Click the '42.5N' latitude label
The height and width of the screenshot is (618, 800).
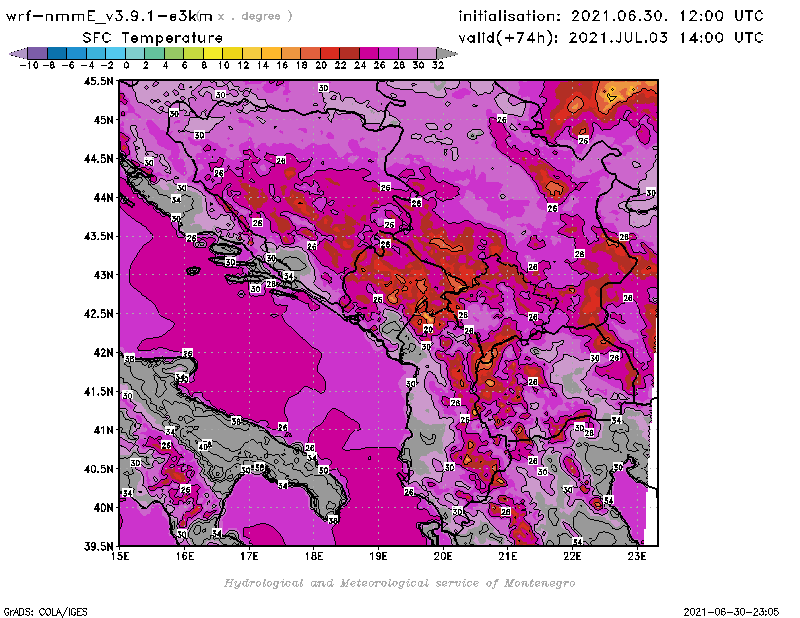(99, 314)
